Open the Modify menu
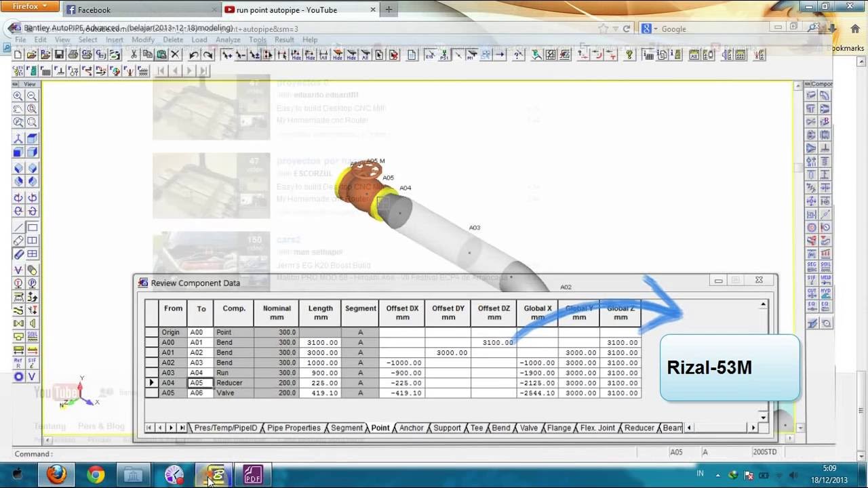The height and width of the screenshot is (488, 868). [143, 40]
